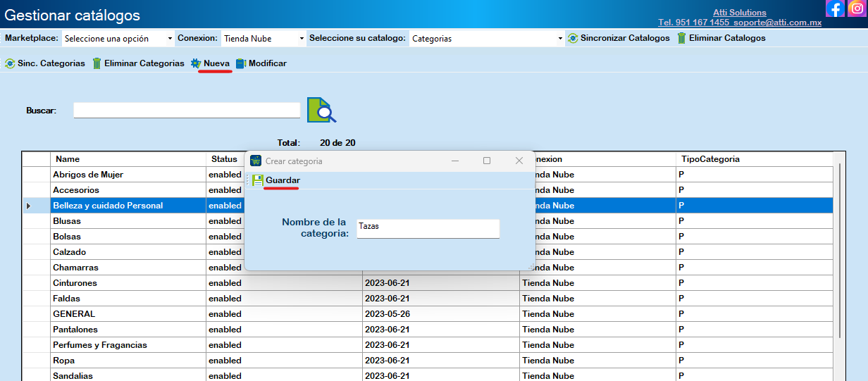Click the Guardar save disk icon
The height and width of the screenshot is (381, 868).
coord(258,180)
